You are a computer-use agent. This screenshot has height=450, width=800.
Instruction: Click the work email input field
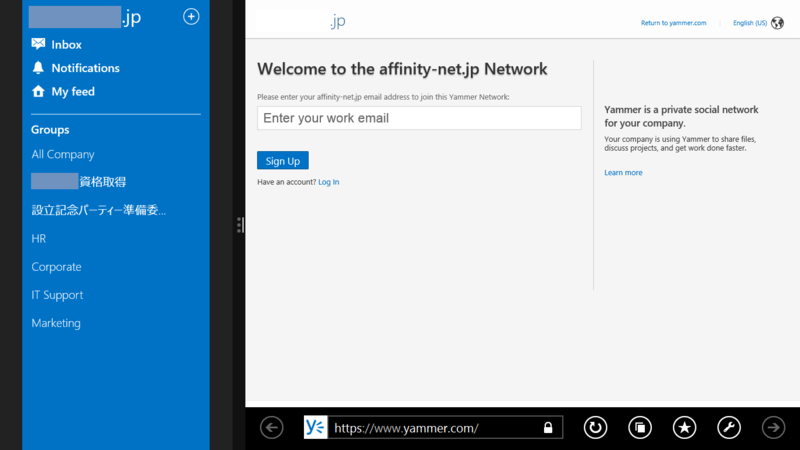click(x=419, y=118)
